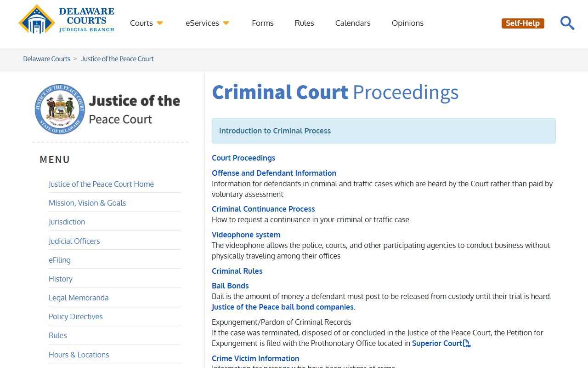
Task: Select Policy Directives in sidebar
Action: 75,316
